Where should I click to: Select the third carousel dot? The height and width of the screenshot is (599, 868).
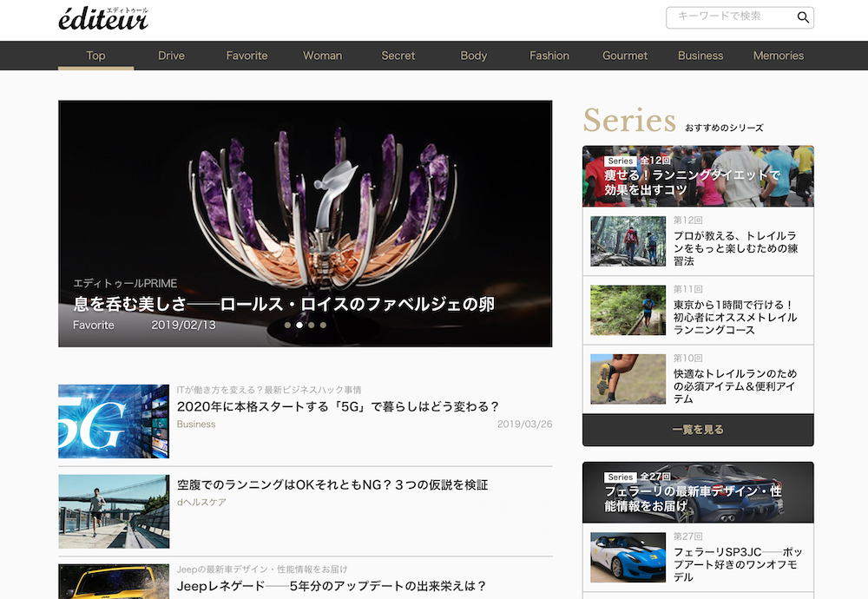[311, 325]
